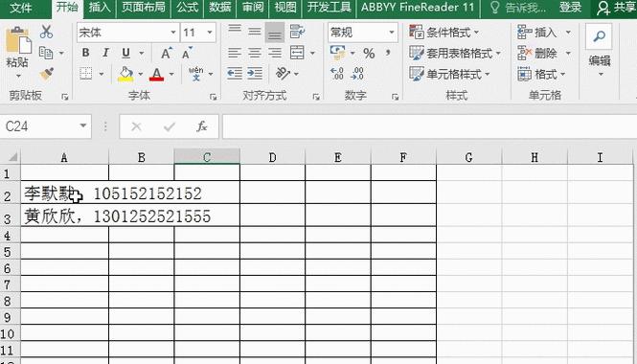Viewport: 637px width, 364px height.
Task: Click the Name Box showing C24
Action: tap(46, 126)
